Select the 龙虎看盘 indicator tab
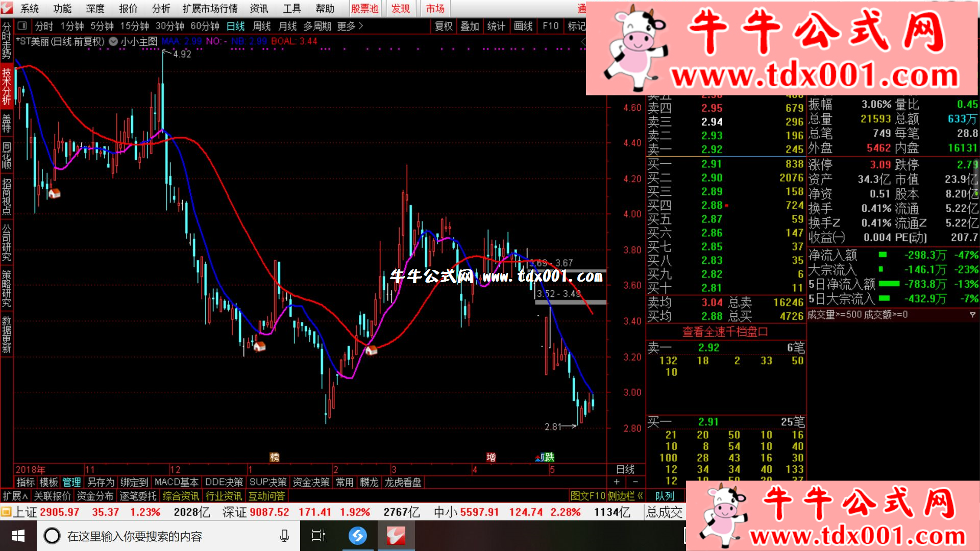The image size is (980, 551). click(403, 482)
